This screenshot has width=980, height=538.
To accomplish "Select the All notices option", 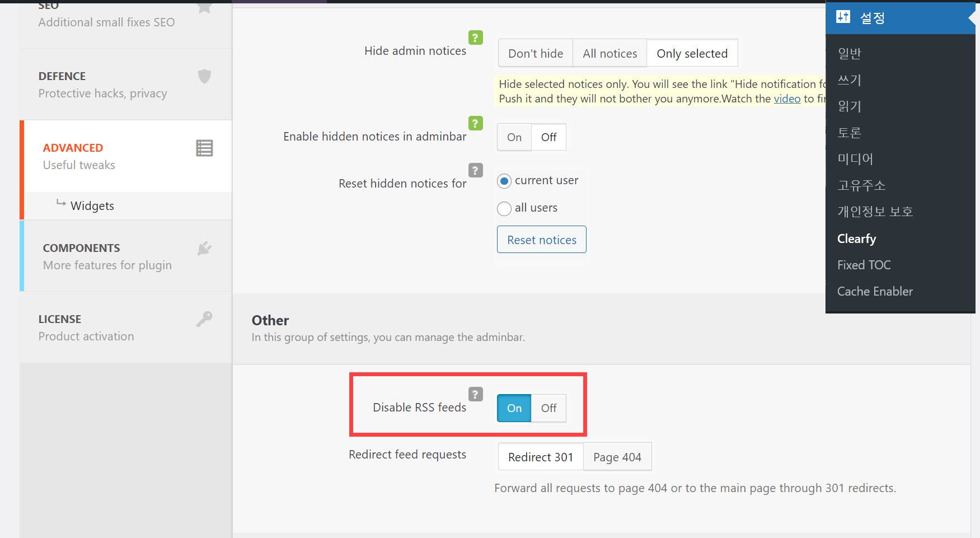I will (609, 53).
